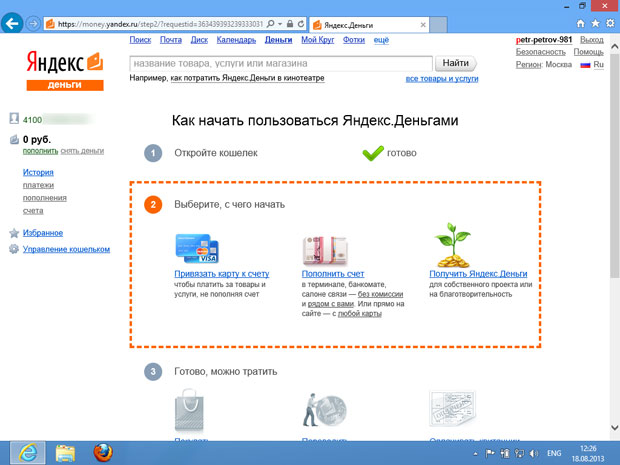This screenshot has width=620, height=465.
Task: Close the Яндекс.Деньги tab
Action: (x=423, y=25)
